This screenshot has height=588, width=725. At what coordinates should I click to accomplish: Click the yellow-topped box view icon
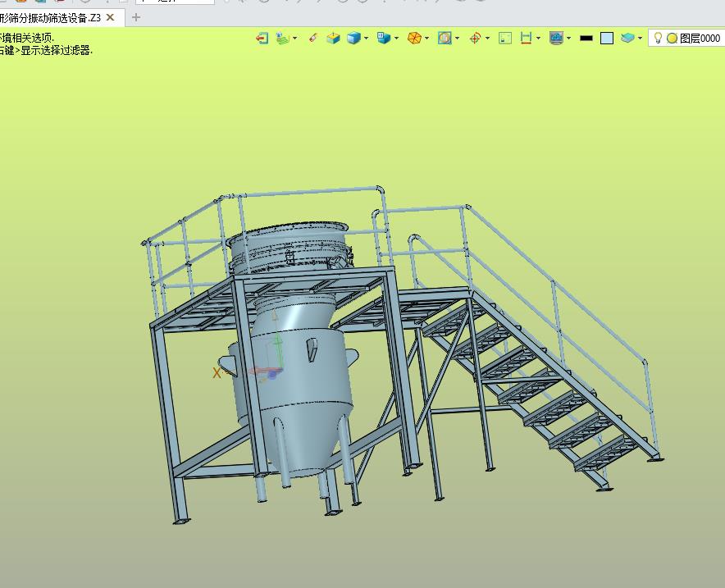333,38
